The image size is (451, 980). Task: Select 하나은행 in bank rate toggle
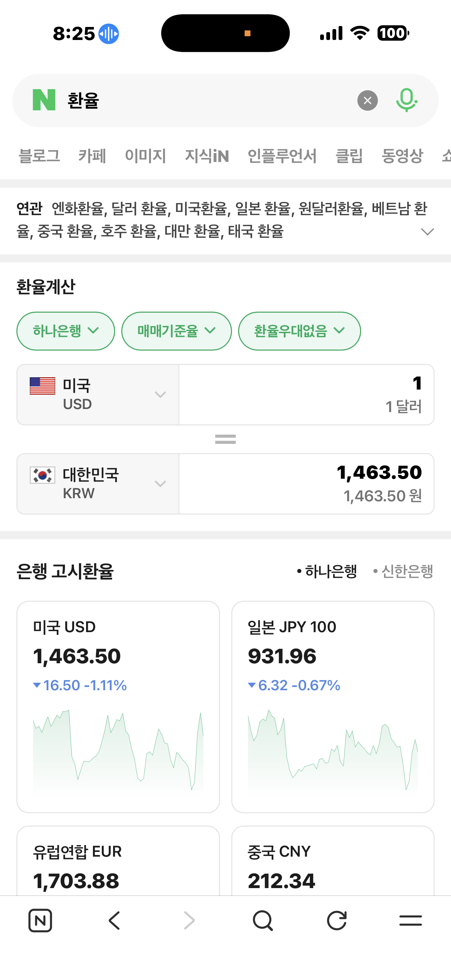tap(327, 571)
